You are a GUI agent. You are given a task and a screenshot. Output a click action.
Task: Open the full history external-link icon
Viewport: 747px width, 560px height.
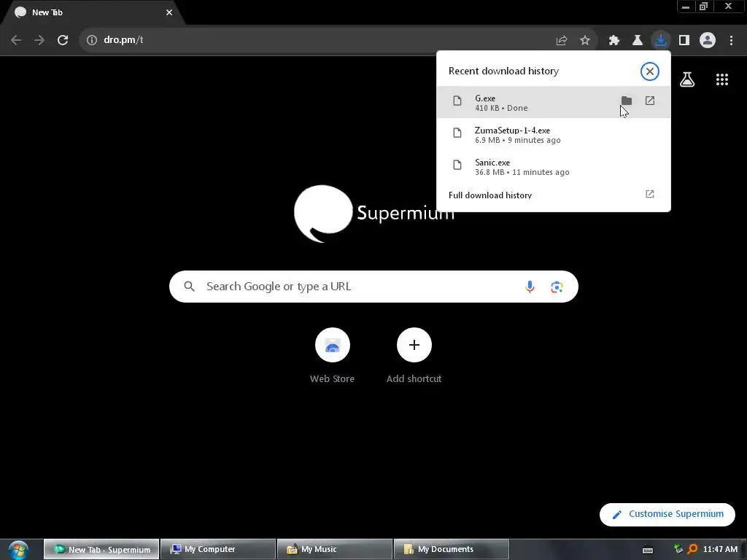[650, 194]
